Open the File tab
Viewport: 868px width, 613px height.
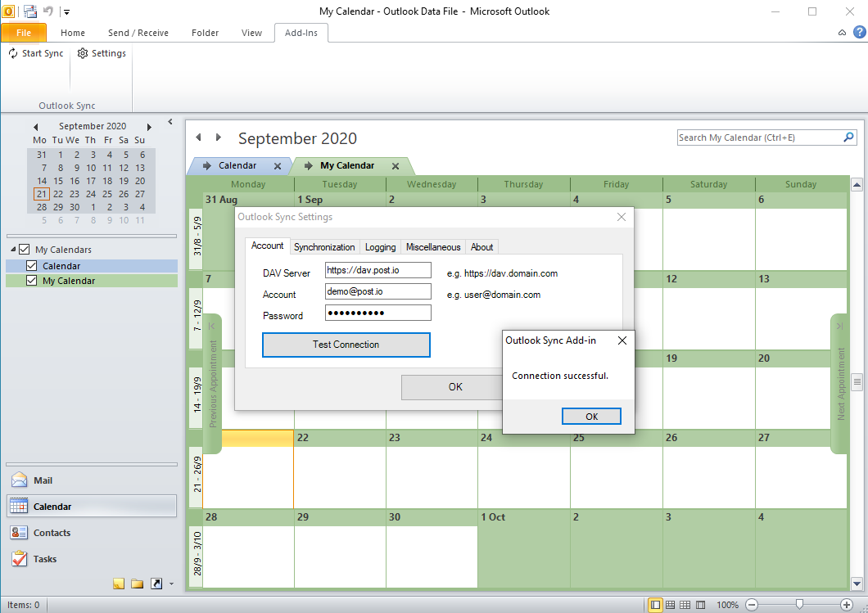click(23, 33)
